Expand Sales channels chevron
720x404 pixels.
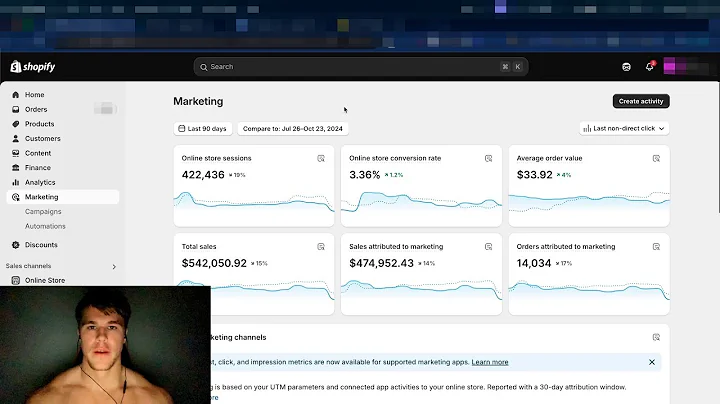(114, 266)
